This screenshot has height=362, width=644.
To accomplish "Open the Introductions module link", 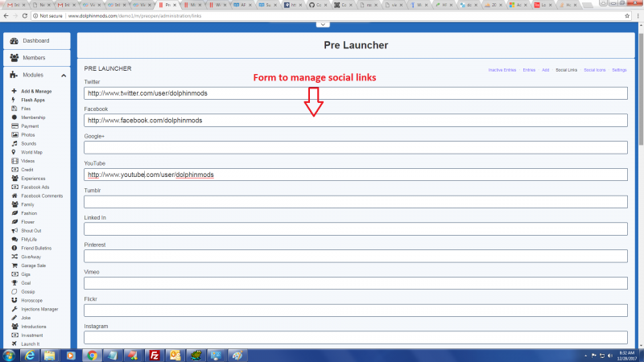I will coord(34,327).
